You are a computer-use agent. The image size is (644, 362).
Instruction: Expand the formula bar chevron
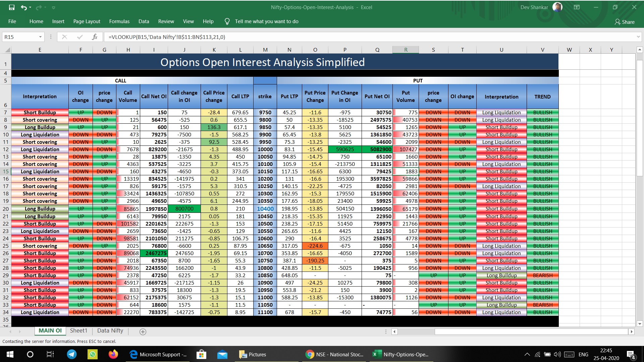pos(638,37)
